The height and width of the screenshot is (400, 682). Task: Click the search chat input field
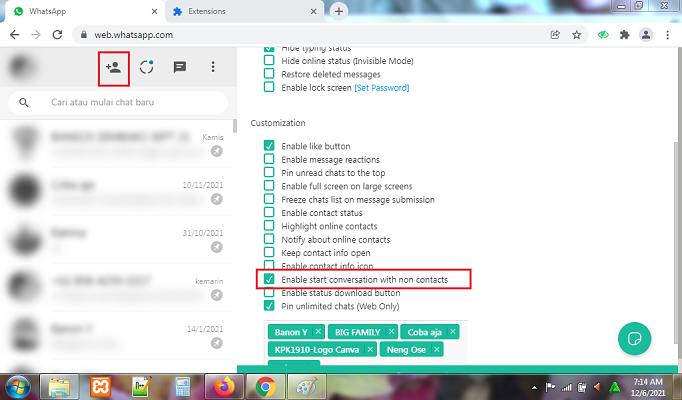pos(118,103)
